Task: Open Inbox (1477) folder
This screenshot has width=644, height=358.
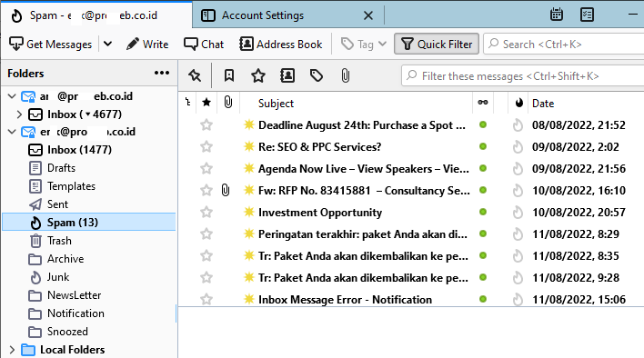Action: click(79, 150)
